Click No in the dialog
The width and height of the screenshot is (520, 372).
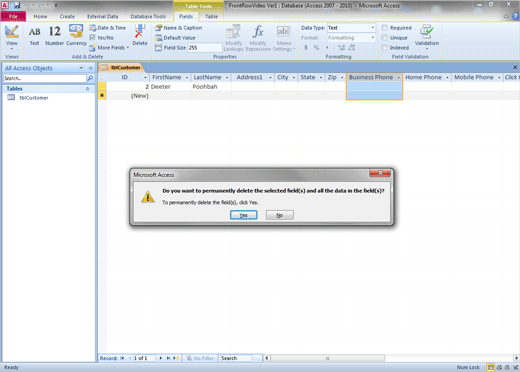(x=280, y=215)
